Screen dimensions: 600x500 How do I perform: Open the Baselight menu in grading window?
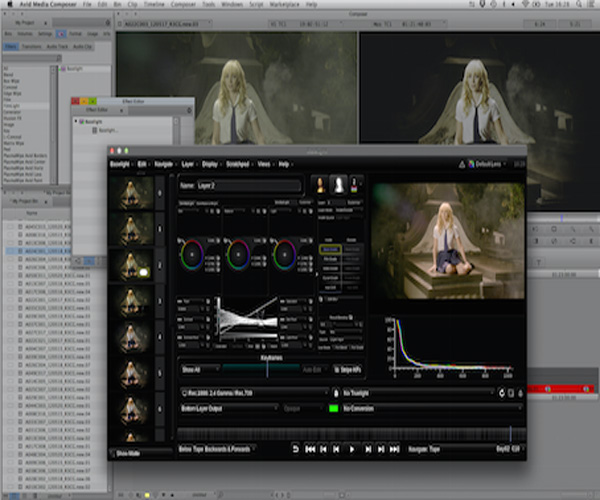pyautogui.click(x=120, y=164)
